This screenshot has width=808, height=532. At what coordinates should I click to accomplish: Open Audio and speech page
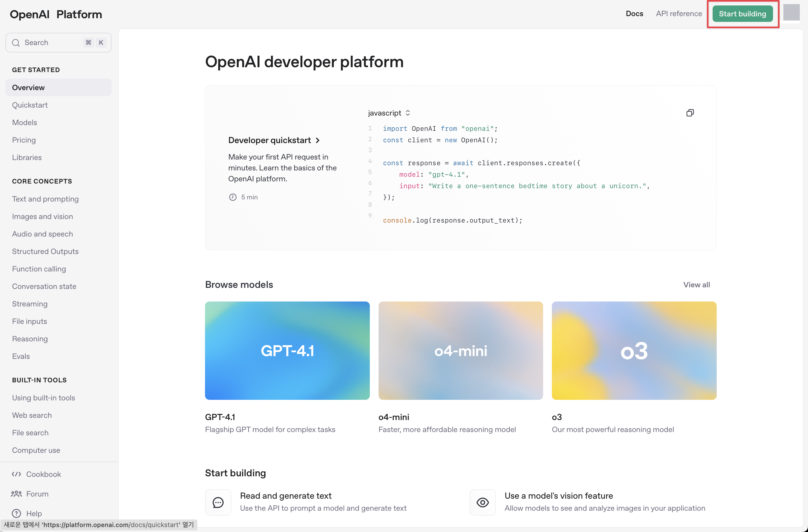click(x=42, y=234)
